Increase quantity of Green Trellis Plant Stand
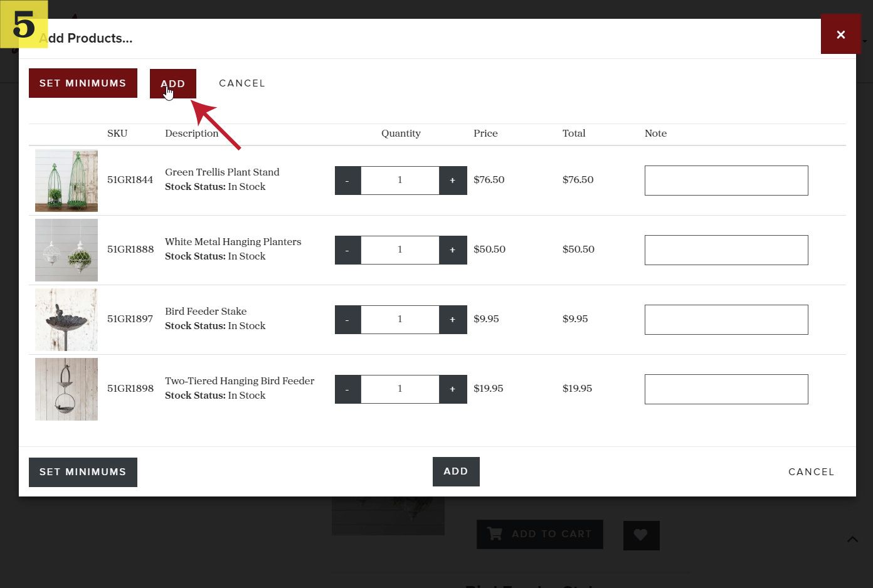Screen dimensions: 873x588 point(453,181)
